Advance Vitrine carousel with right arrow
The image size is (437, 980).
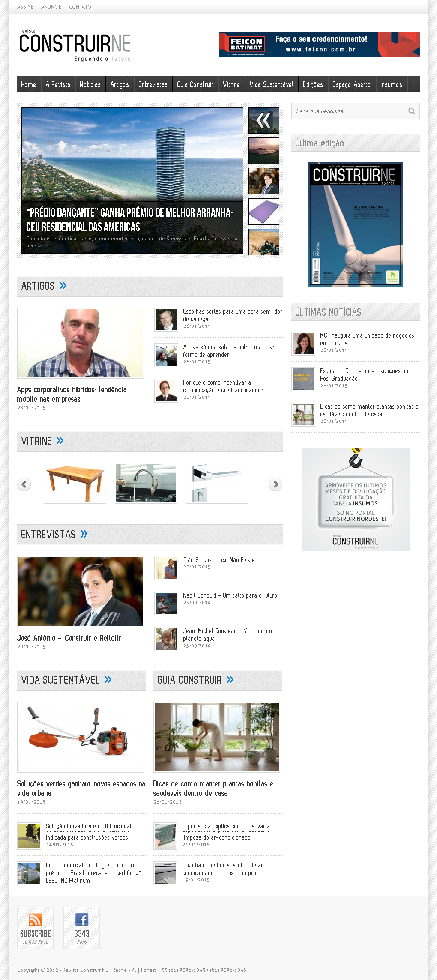coord(275,484)
